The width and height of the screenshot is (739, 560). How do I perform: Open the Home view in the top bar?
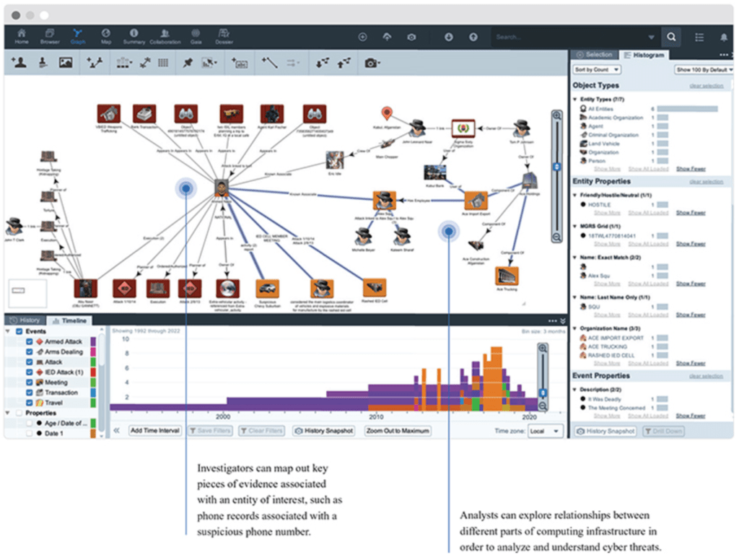(x=21, y=36)
